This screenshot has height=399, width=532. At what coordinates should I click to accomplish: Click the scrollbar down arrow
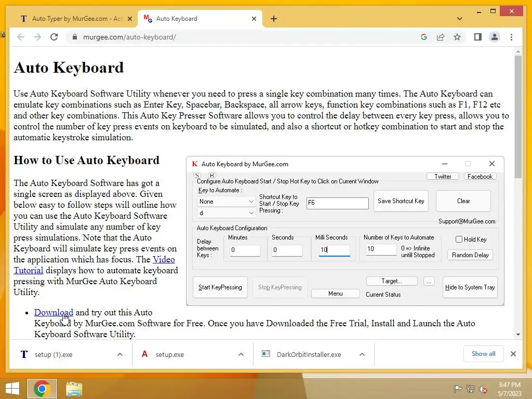[518, 335]
